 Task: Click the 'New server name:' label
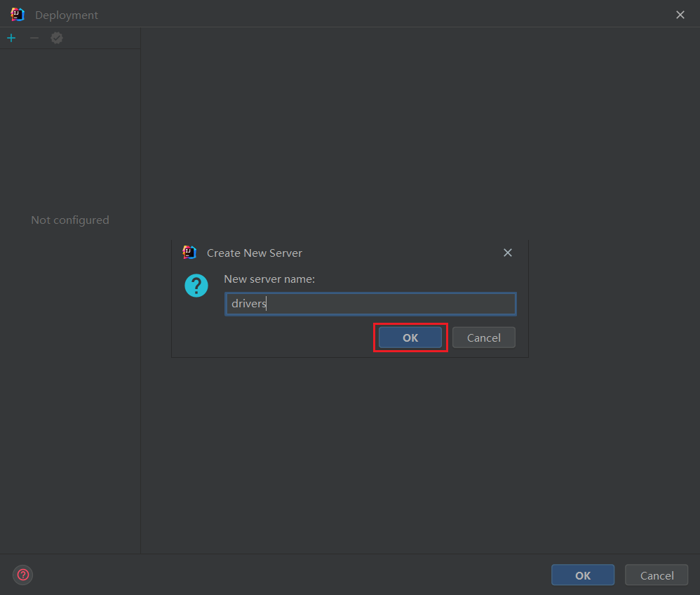[x=269, y=279]
